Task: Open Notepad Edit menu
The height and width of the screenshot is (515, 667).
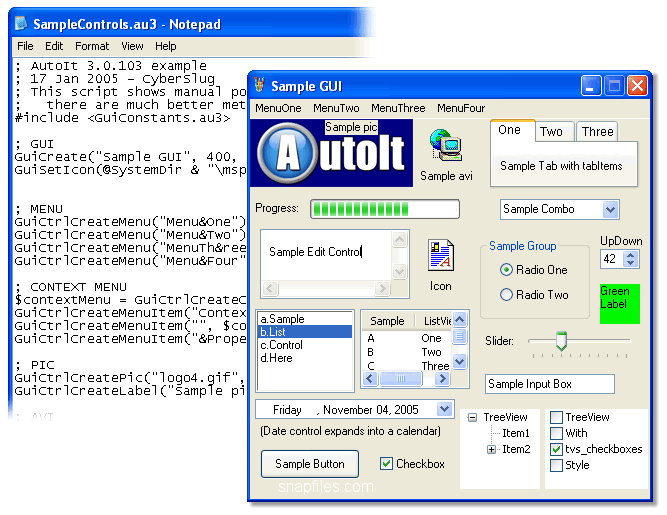Action: point(54,46)
